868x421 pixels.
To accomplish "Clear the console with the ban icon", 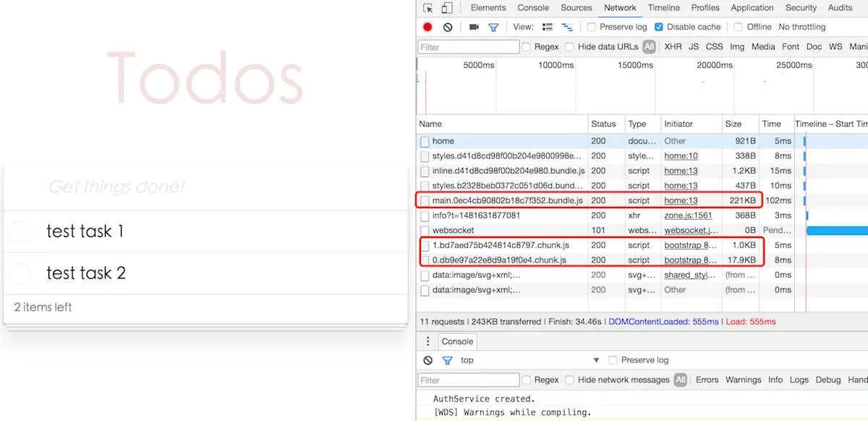I will pyautogui.click(x=427, y=360).
